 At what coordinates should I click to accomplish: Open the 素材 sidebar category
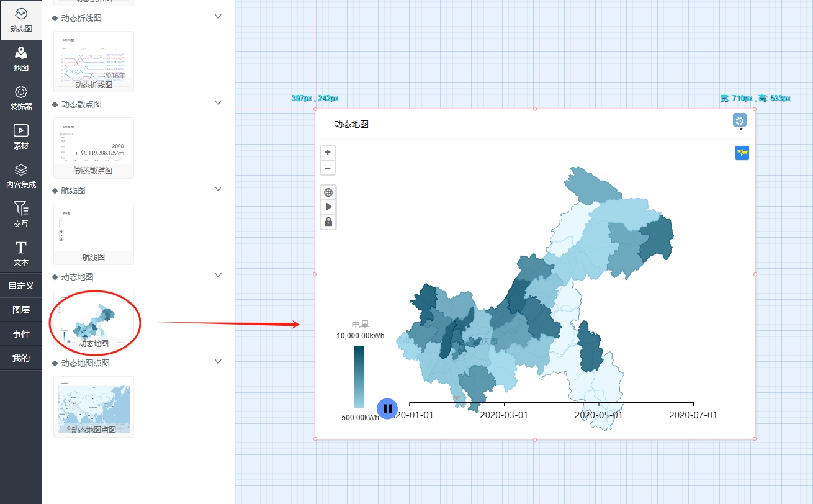click(21, 137)
